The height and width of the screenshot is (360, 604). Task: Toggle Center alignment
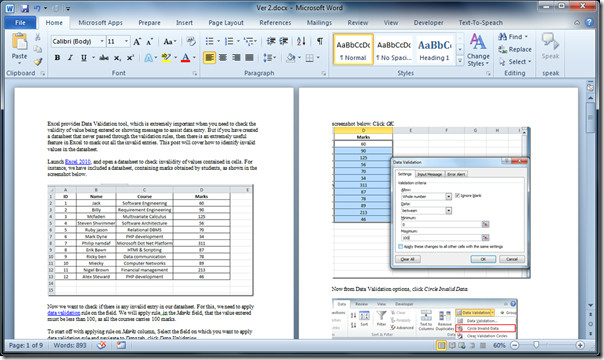[x=223, y=58]
